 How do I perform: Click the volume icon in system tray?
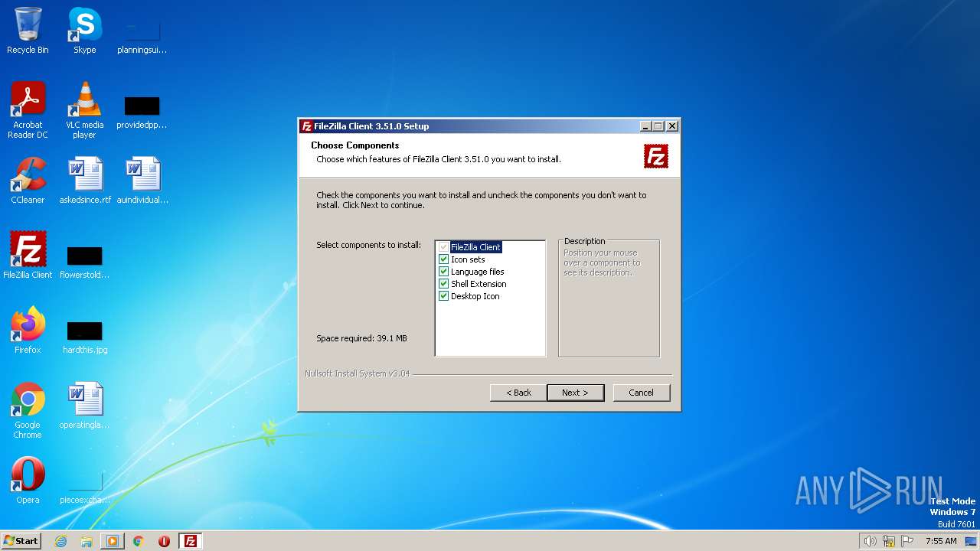click(870, 541)
